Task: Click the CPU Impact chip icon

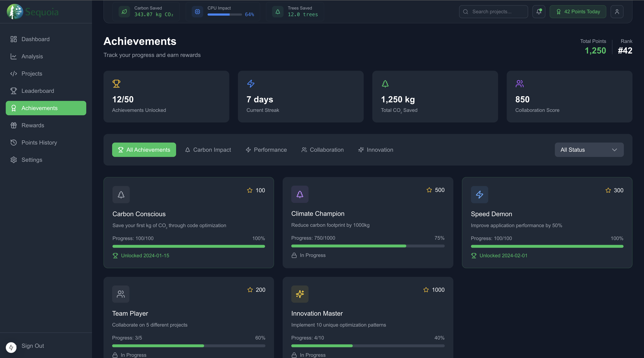Action: (x=197, y=12)
